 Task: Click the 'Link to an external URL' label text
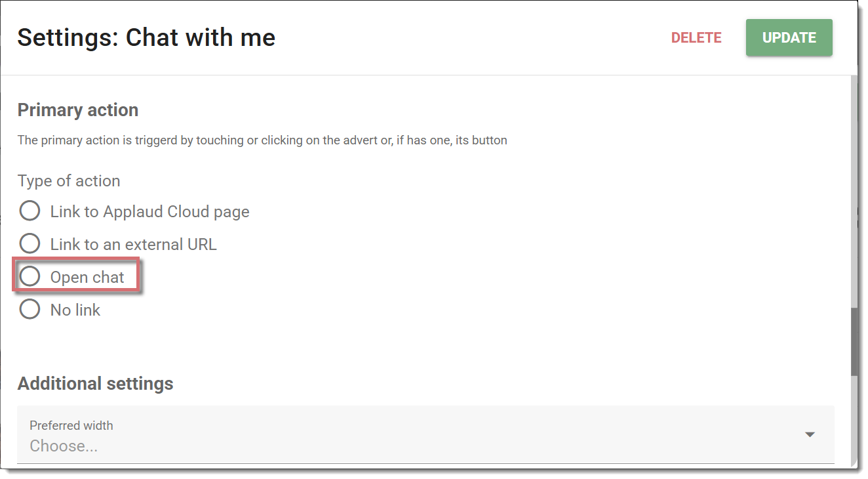pyautogui.click(x=134, y=245)
